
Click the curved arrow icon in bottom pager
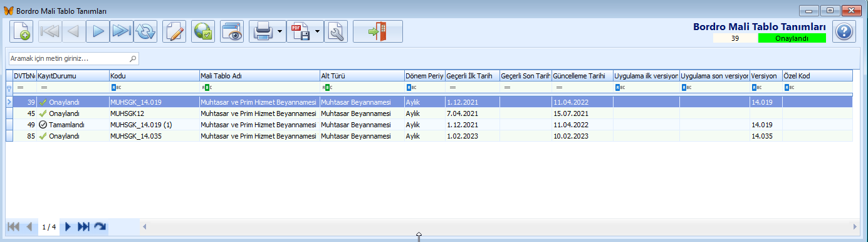click(x=100, y=226)
